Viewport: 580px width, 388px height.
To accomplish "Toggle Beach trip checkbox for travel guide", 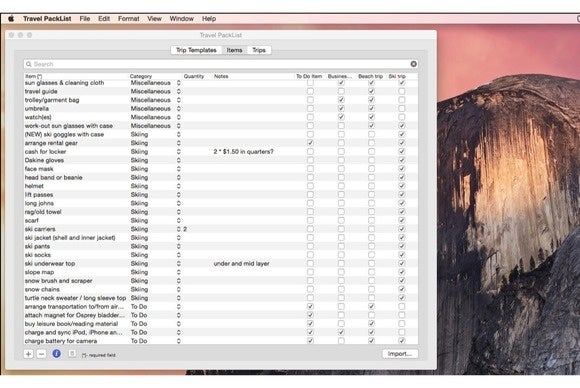I will pyautogui.click(x=371, y=91).
